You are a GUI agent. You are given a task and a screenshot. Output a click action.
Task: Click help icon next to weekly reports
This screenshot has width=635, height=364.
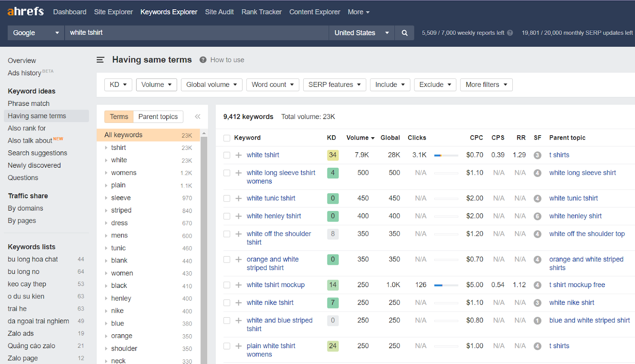510,33
